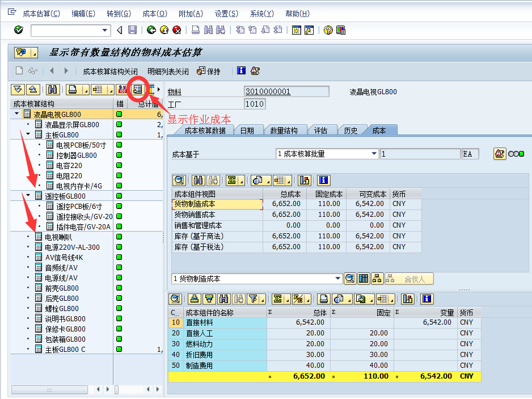Click the Print icon in the tree panel toolbar

coord(71,89)
